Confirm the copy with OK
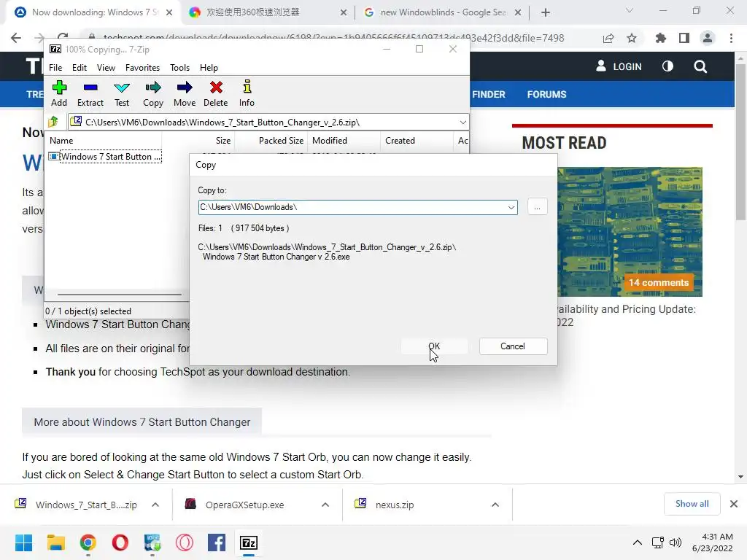Image resolution: width=747 pixels, height=560 pixels. [x=434, y=346]
